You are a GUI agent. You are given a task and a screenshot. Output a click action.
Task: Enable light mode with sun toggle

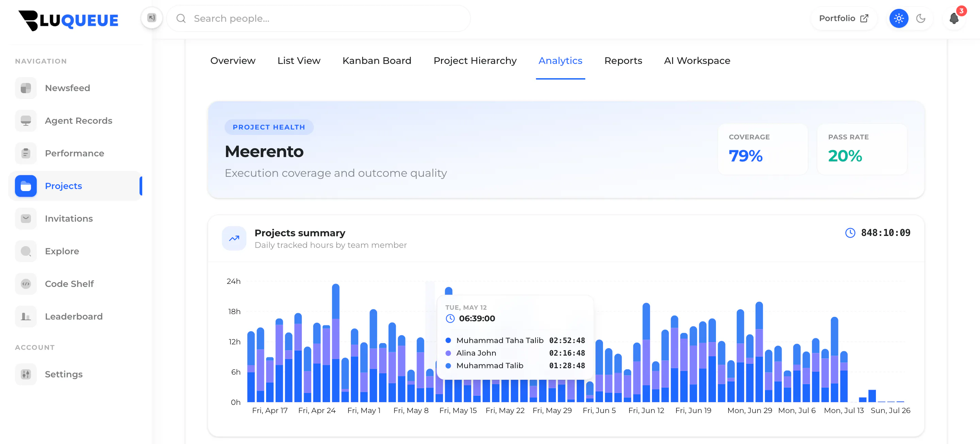(x=899, y=18)
